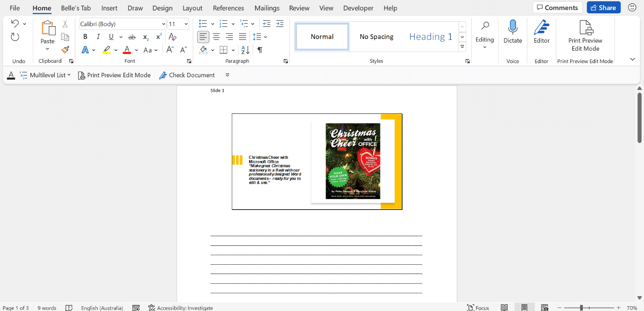Open the File menu

(15, 8)
